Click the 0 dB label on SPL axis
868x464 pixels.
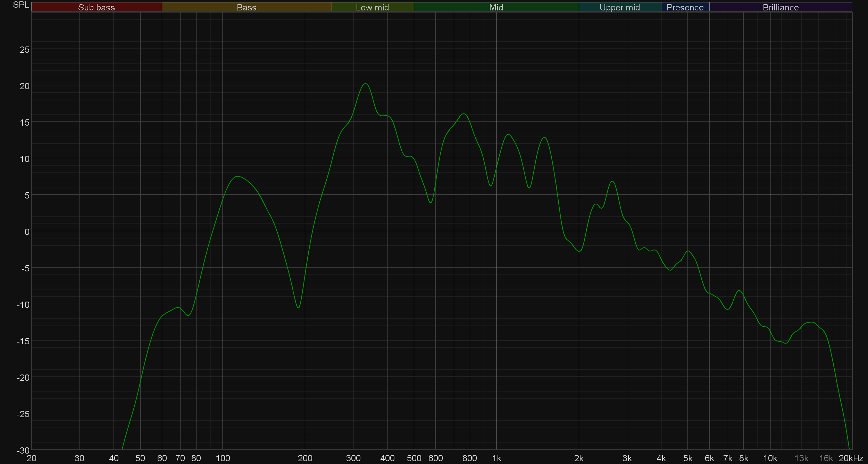[27, 232]
